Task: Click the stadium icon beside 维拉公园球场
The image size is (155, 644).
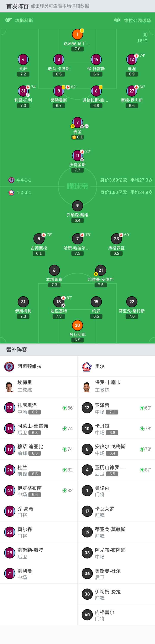Action: coord(117,20)
